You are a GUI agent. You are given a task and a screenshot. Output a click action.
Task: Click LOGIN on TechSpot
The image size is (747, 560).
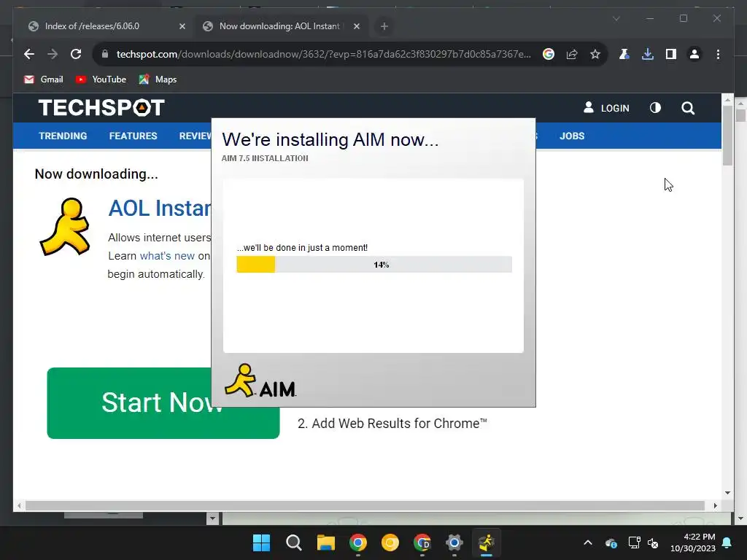point(606,108)
